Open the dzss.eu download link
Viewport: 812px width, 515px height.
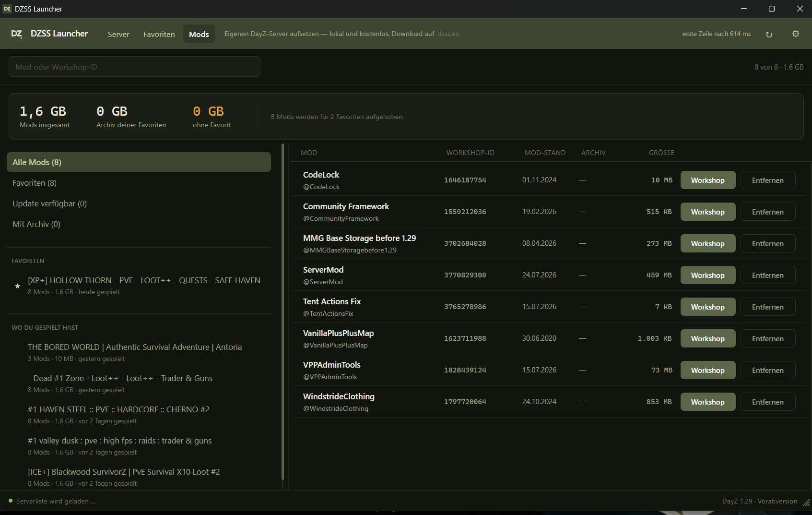coord(448,34)
